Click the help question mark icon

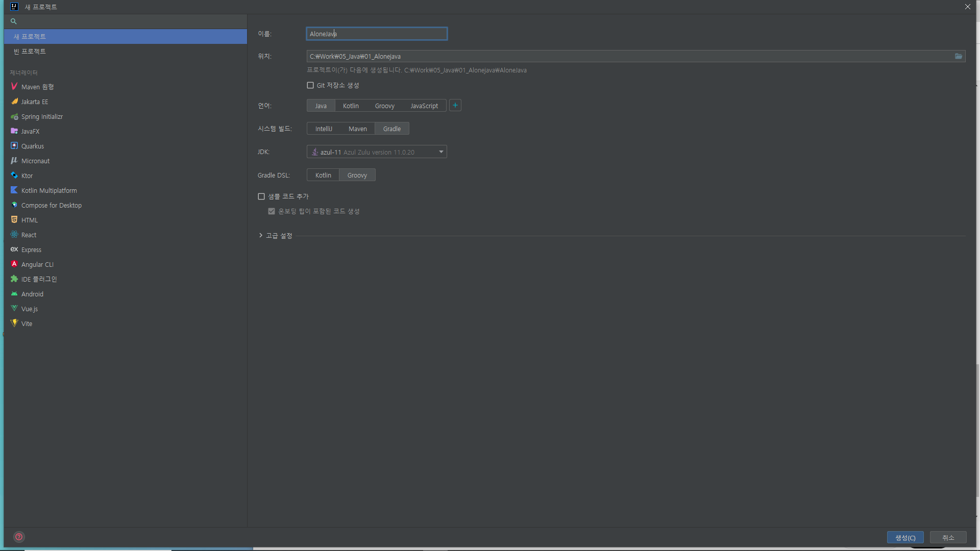pos(19,537)
